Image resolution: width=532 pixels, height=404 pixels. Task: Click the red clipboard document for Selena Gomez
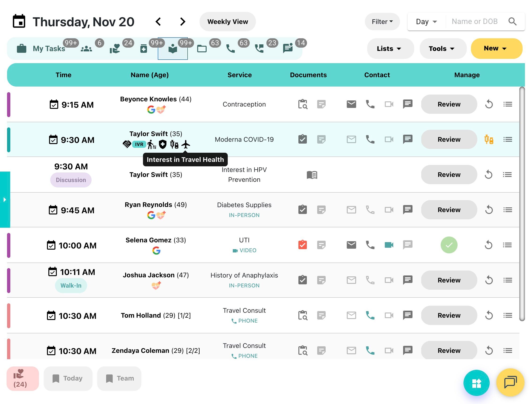coord(302,245)
